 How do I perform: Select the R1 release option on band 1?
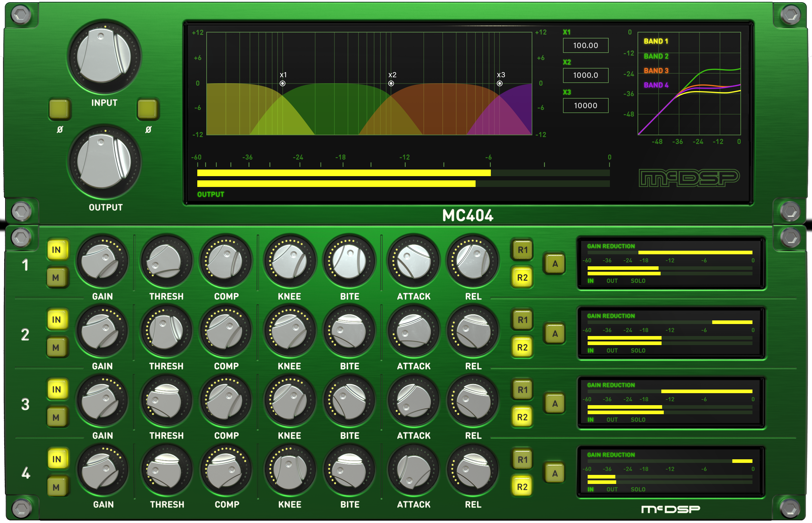522,249
